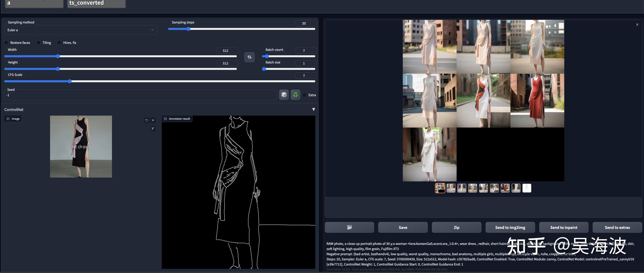Screen dimensions: 644x273
Task: Open the Sampling method dropdown
Action: point(81,30)
